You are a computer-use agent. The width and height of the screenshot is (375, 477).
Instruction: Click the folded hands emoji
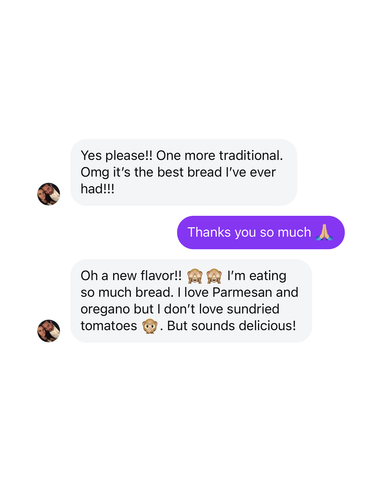(324, 232)
